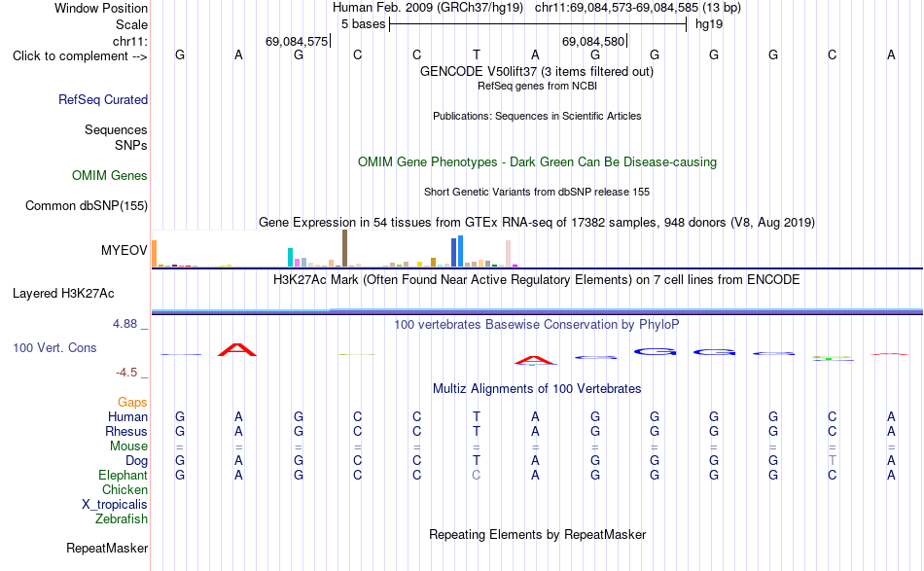Click the Sequences track label
The width and height of the screenshot is (924, 571).
pos(116,129)
